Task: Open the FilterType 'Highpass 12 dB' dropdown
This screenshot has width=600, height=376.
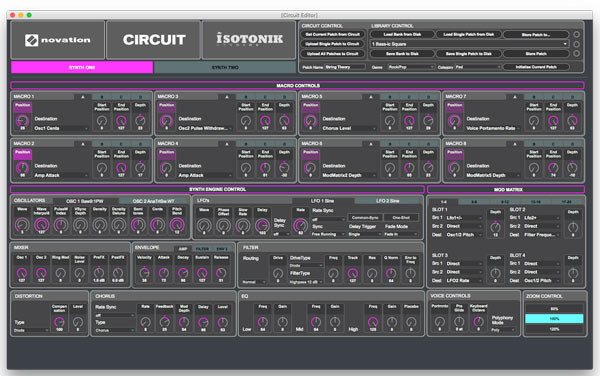Action: 306,282
